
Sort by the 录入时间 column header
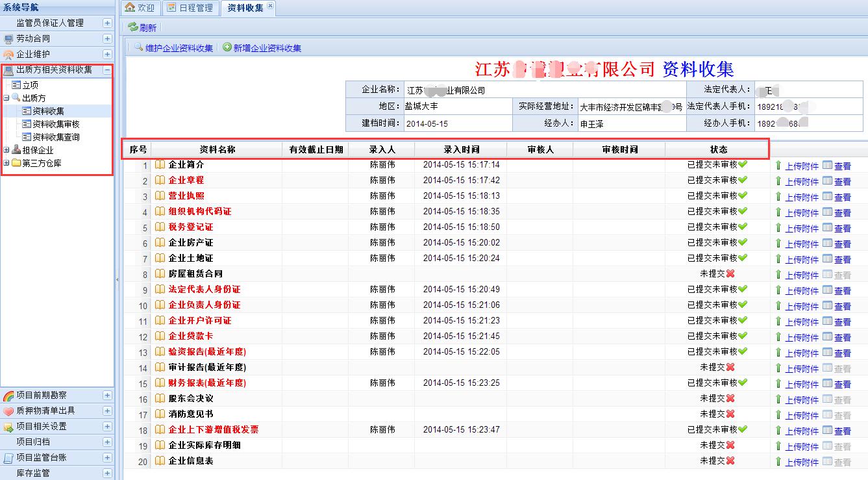(x=461, y=149)
